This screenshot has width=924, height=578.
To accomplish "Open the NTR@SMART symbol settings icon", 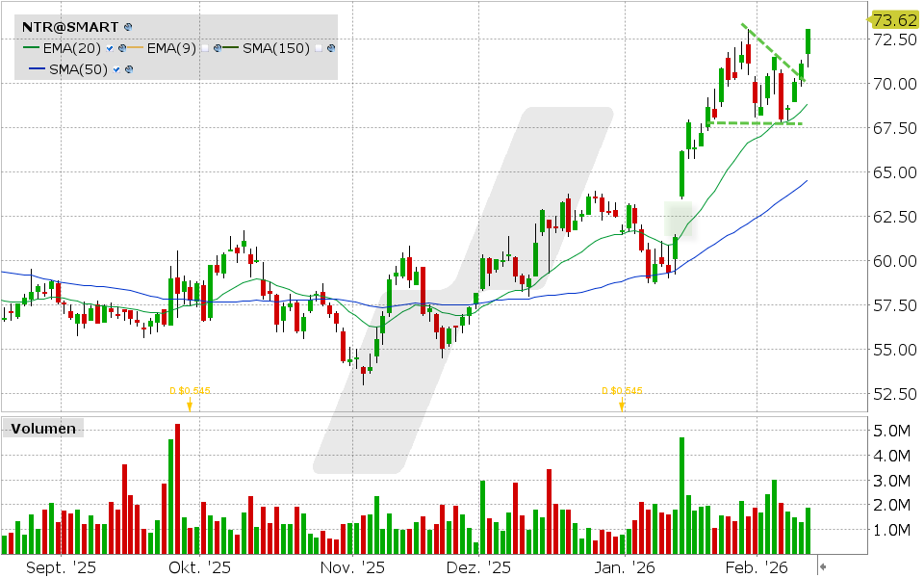I will [x=126, y=26].
